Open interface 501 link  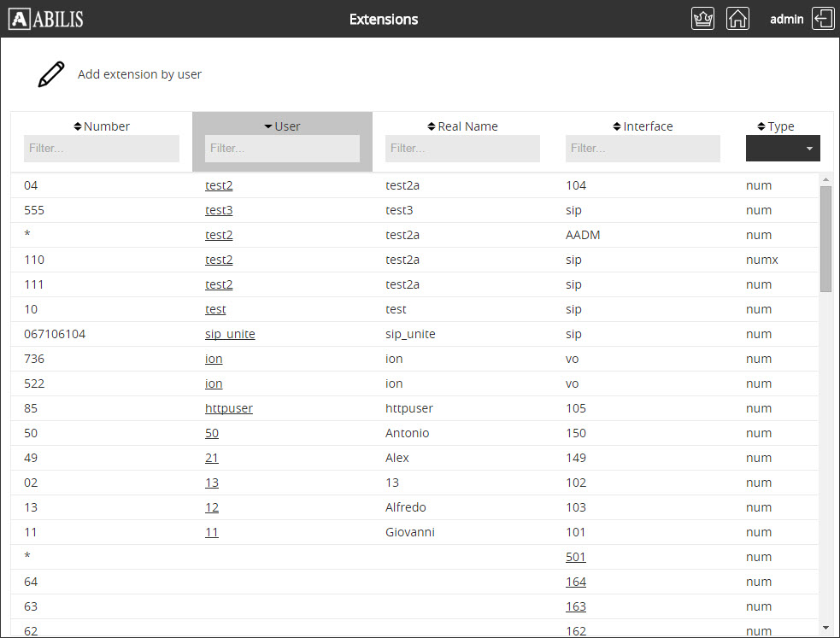[576, 557]
